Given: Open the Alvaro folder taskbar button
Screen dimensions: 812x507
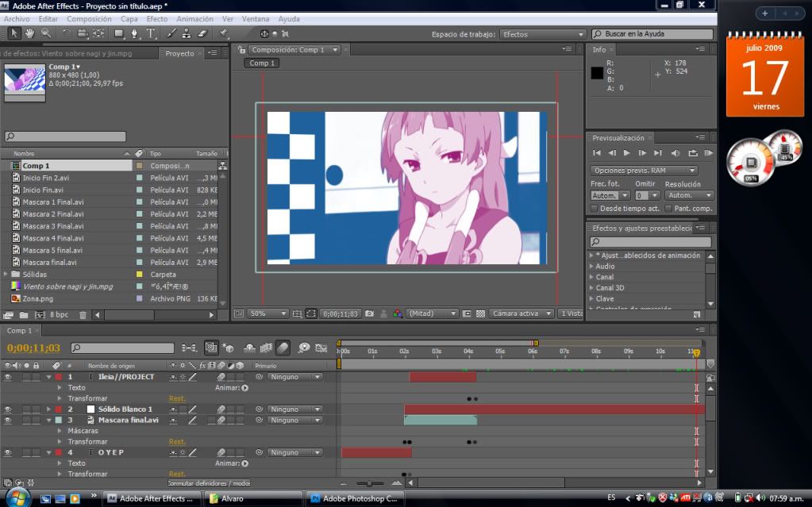Looking at the screenshot, I should click(252, 499).
